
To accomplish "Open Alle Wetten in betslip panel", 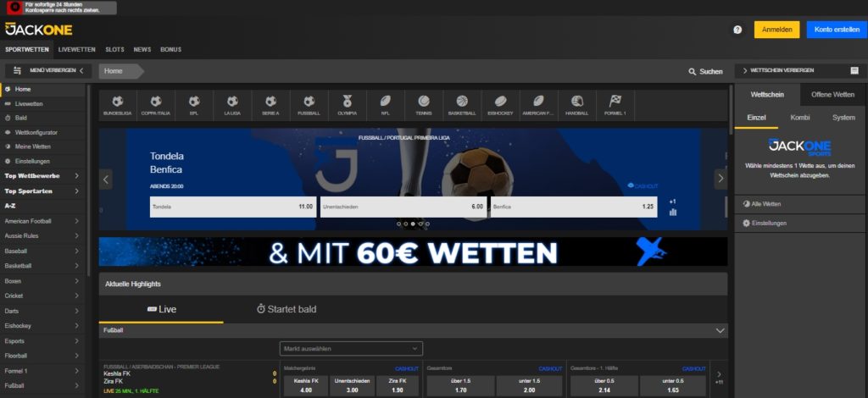I will point(799,204).
